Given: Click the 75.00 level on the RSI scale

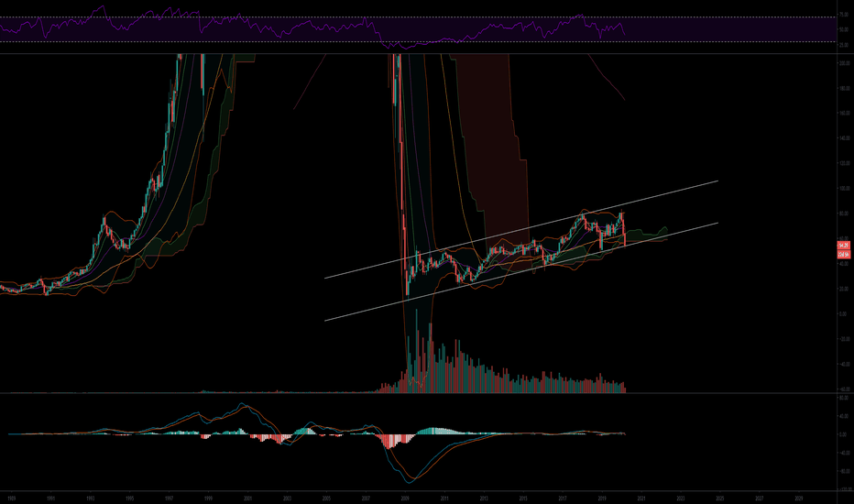Looking at the screenshot, I should (x=844, y=16).
